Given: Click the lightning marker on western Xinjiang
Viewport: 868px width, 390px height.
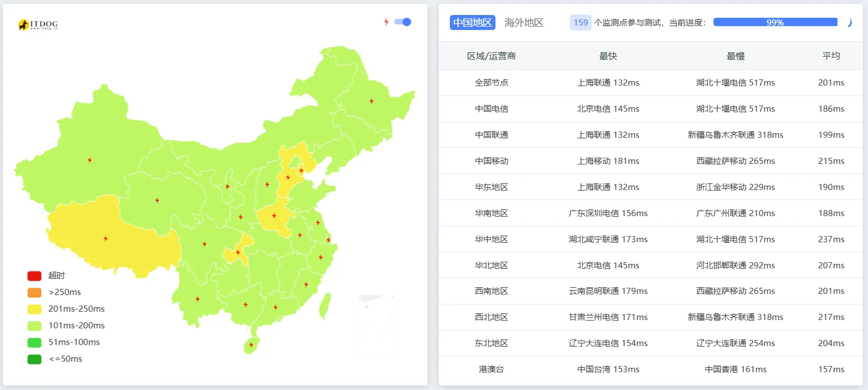Looking at the screenshot, I should click(90, 160).
